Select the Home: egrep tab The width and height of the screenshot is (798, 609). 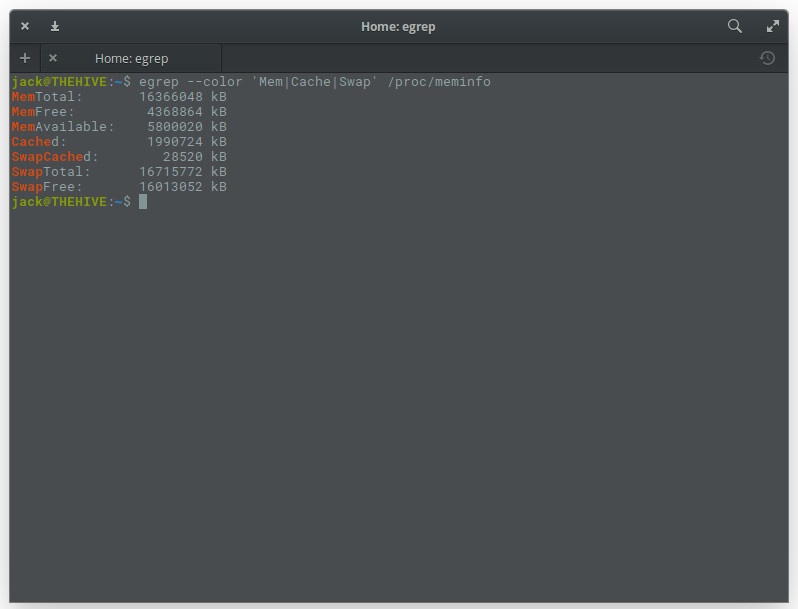point(131,58)
